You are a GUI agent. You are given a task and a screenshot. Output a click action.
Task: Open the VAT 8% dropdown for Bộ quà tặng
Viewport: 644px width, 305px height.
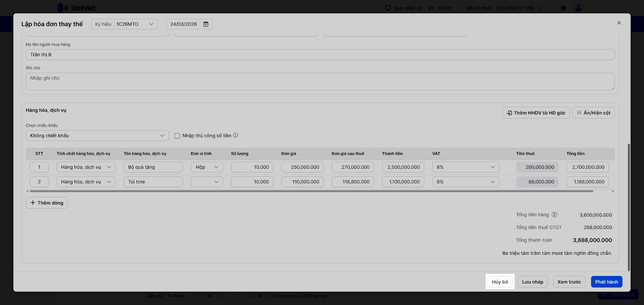pos(492,167)
